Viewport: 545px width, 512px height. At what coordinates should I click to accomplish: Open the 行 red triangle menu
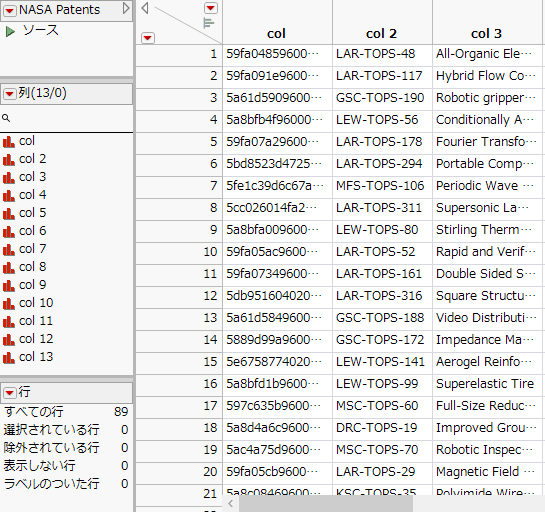coord(9,393)
